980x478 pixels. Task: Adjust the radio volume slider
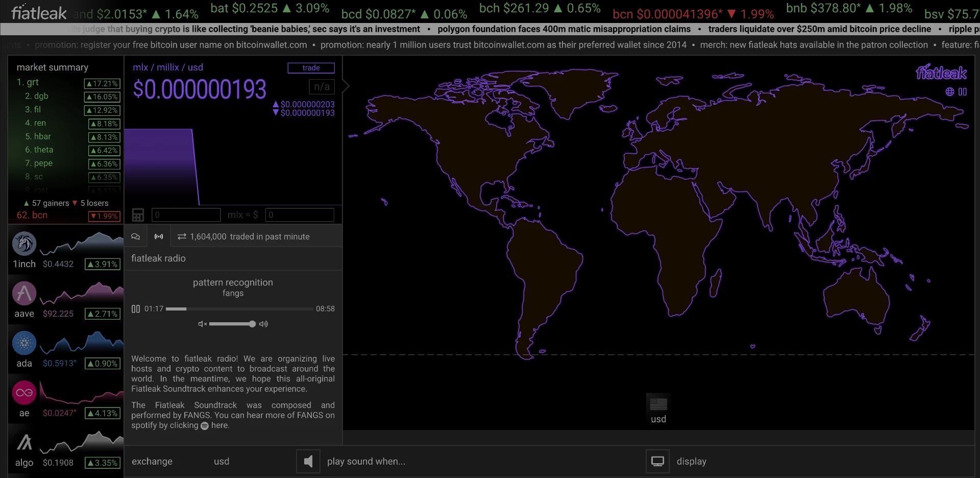point(232,324)
